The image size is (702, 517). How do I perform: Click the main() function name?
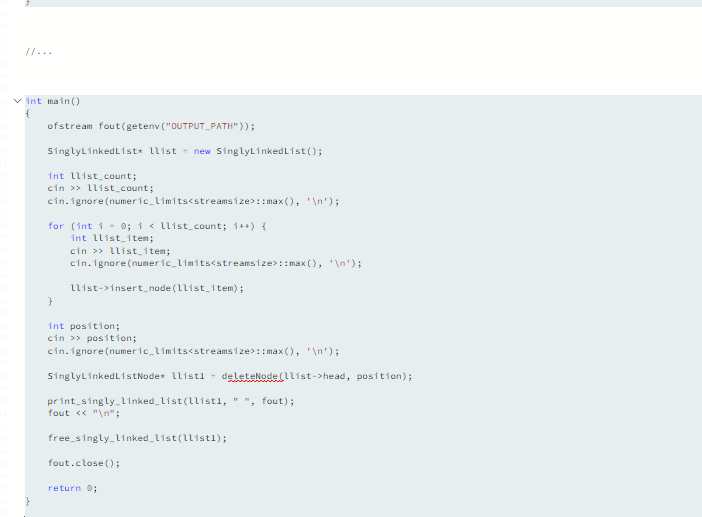click(x=64, y=101)
